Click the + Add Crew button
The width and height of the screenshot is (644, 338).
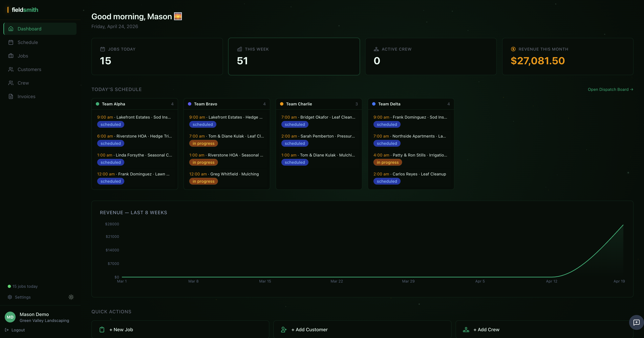click(544, 329)
